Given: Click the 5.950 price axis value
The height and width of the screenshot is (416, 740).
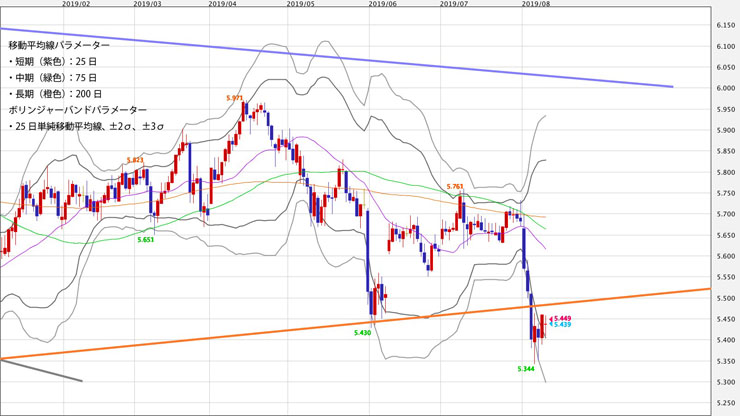Looking at the screenshot, I should [725, 110].
